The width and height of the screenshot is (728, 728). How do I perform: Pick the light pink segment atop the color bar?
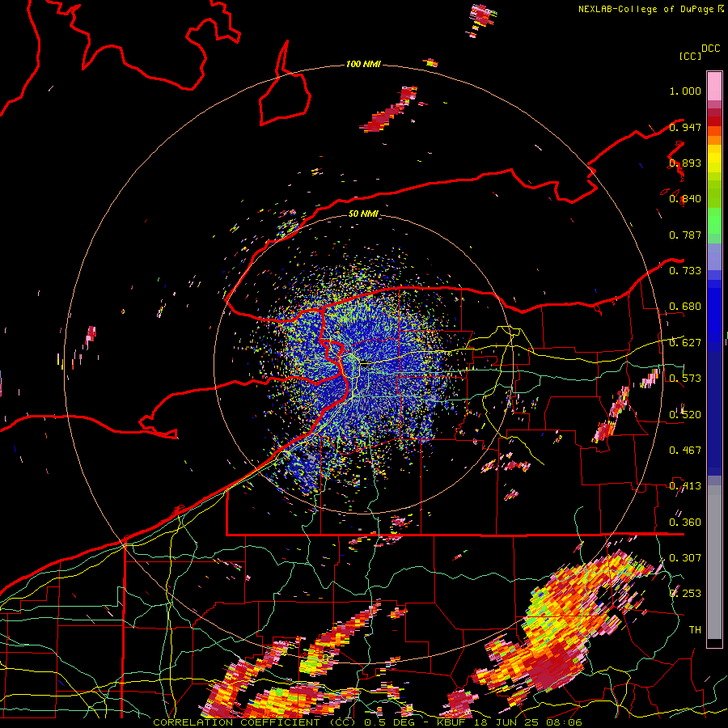(x=714, y=86)
